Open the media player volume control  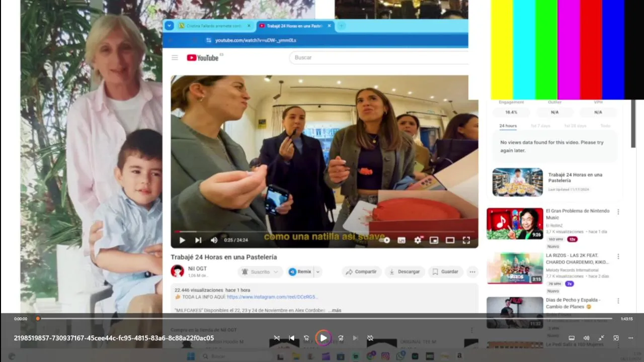586,338
